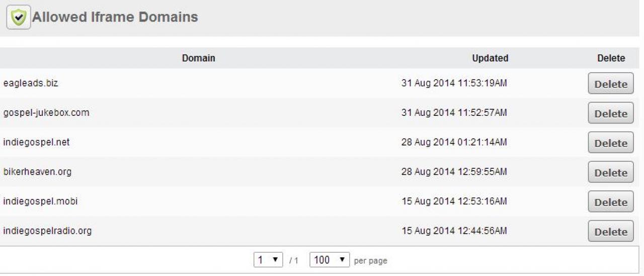Viewport: 644px width, 276px height.
Task: Click the green shield checkmark icon
Action: 19,17
